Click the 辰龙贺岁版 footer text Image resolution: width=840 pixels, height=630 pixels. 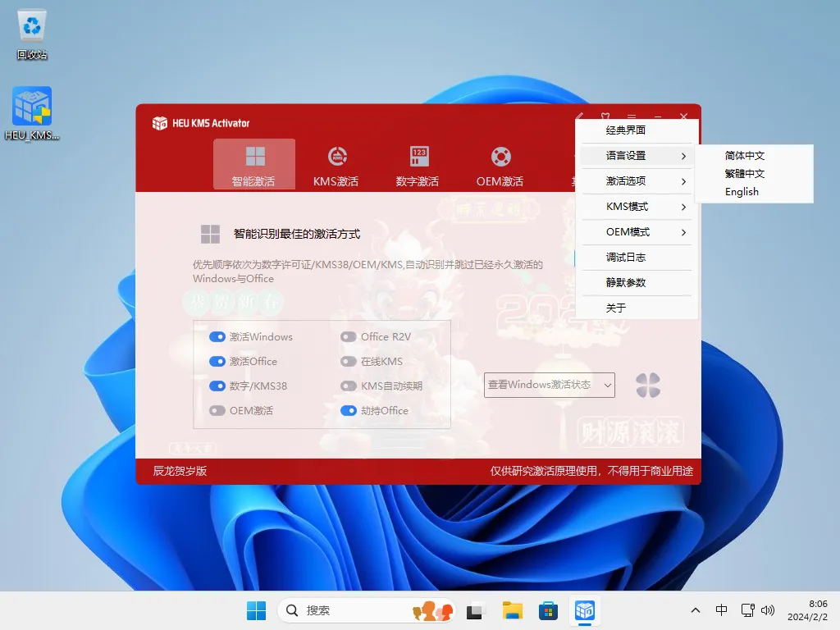click(x=180, y=471)
